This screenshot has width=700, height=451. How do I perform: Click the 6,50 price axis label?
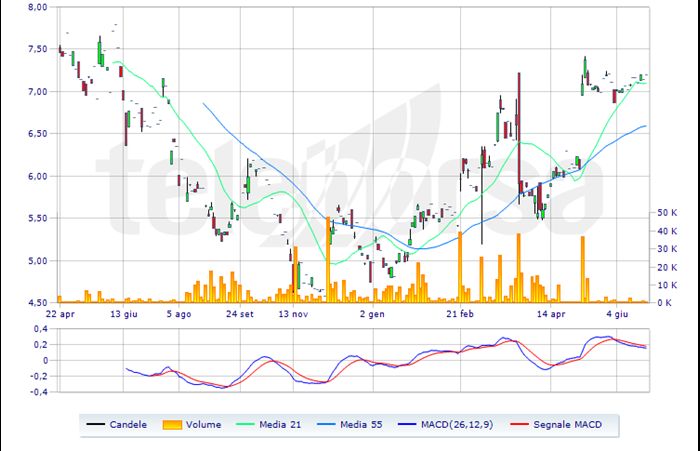[x=38, y=134]
